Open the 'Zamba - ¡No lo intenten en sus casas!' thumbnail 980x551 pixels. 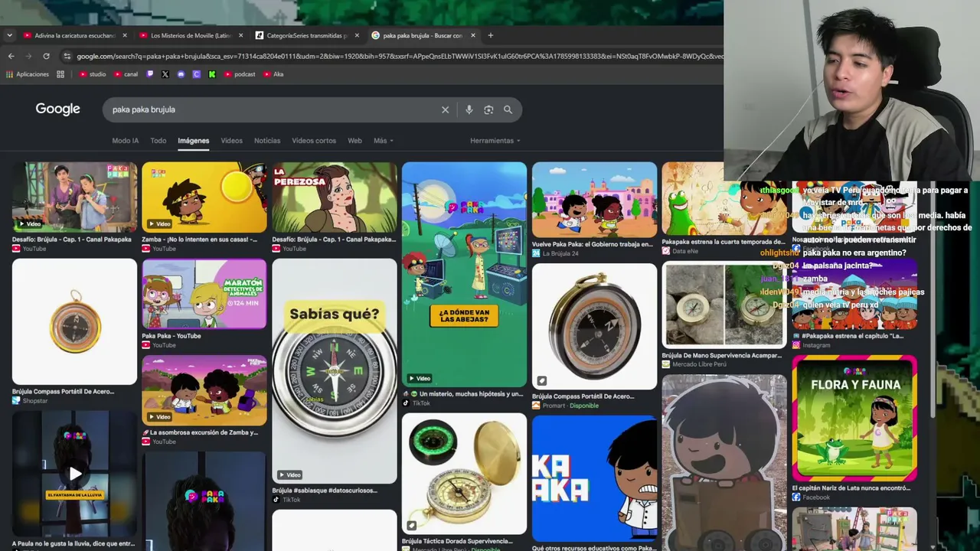point(204,197)
